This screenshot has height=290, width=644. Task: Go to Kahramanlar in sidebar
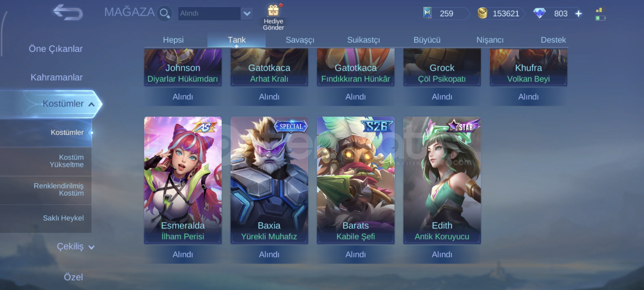tap(56, 77)
